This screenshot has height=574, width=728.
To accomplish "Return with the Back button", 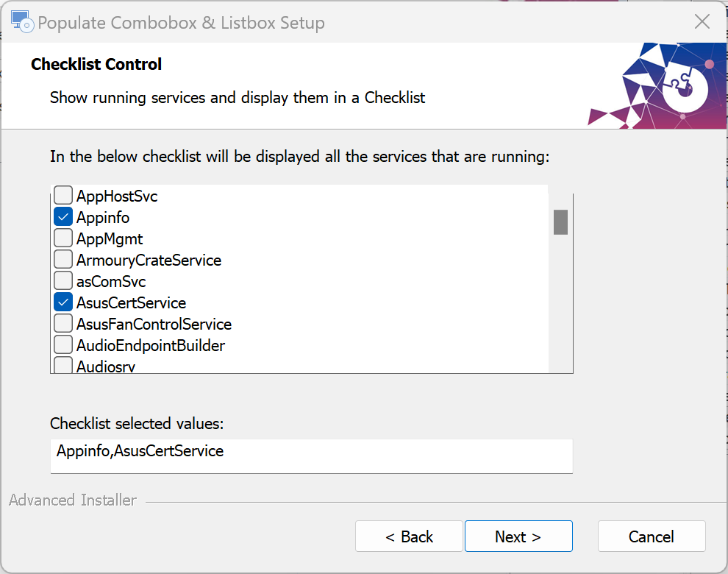I will [409, 536].
